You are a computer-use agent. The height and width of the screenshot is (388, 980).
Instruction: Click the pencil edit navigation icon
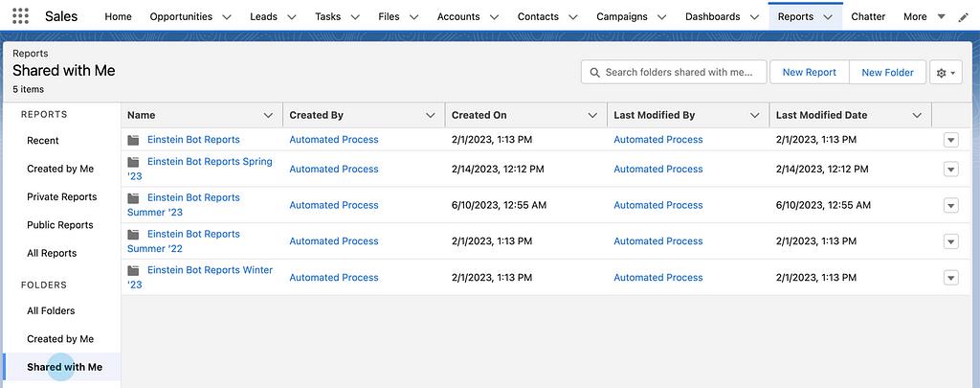(963, 16)
